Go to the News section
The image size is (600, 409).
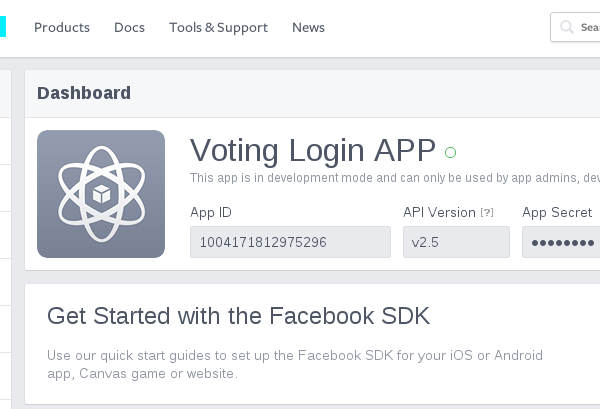[x=308, y=28]
